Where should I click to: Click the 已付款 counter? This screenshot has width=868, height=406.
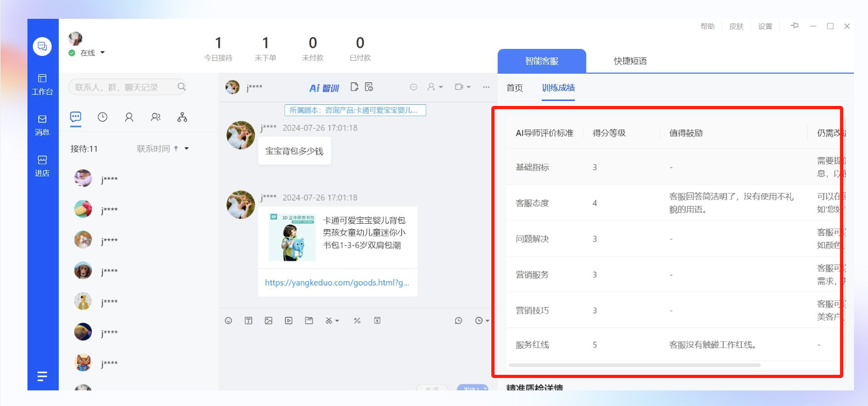click(x=360, y=48)
